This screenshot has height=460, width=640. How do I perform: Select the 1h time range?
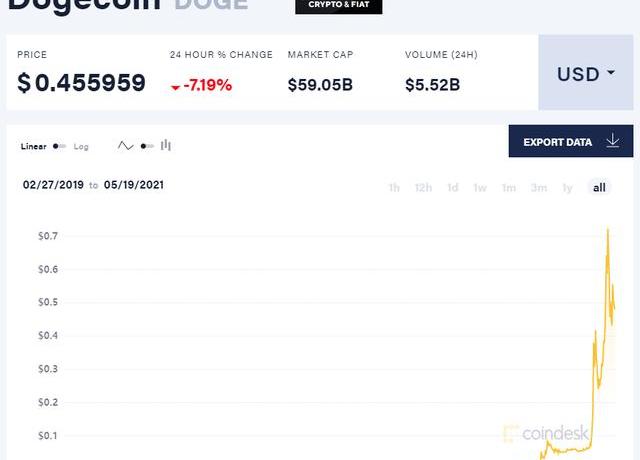tap(394, 187)
